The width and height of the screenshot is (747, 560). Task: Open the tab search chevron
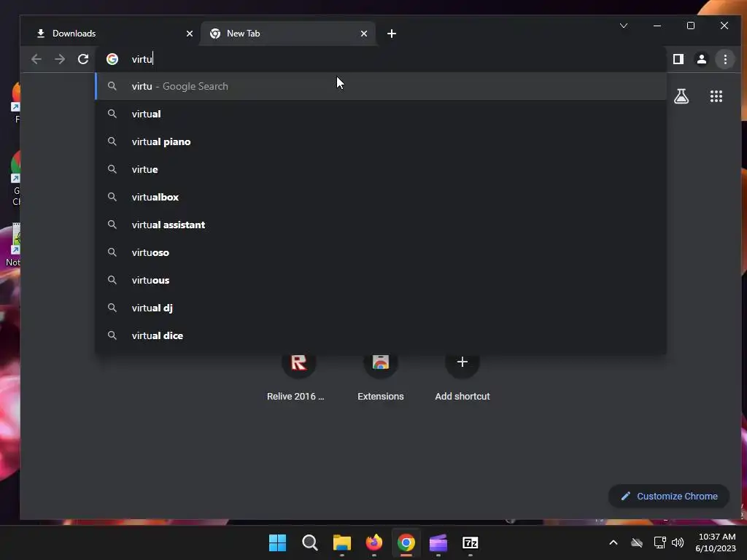(x=624, y=26)
